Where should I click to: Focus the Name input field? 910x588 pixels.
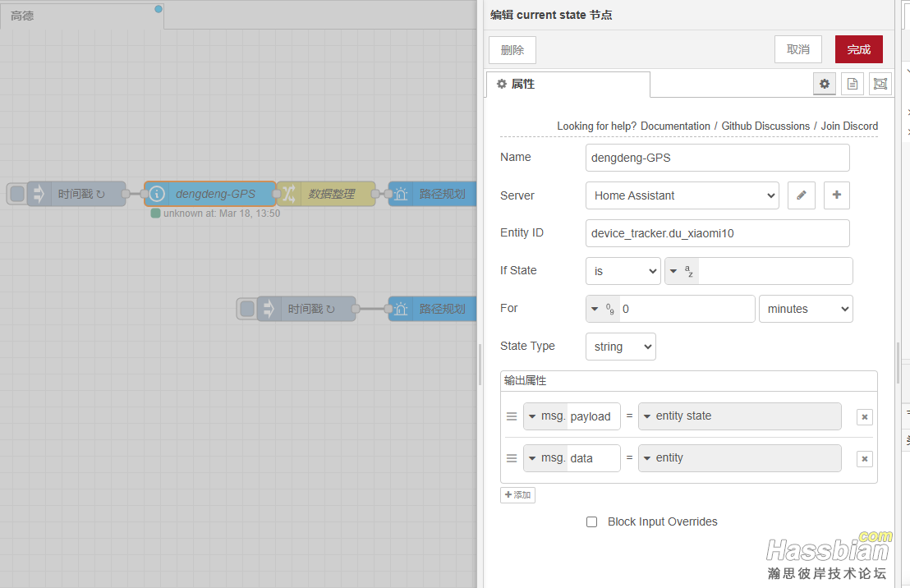[x=717, y=158]
